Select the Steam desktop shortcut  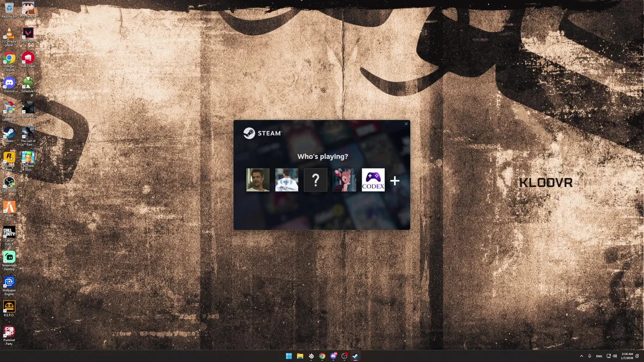click(x=9, y=135)
